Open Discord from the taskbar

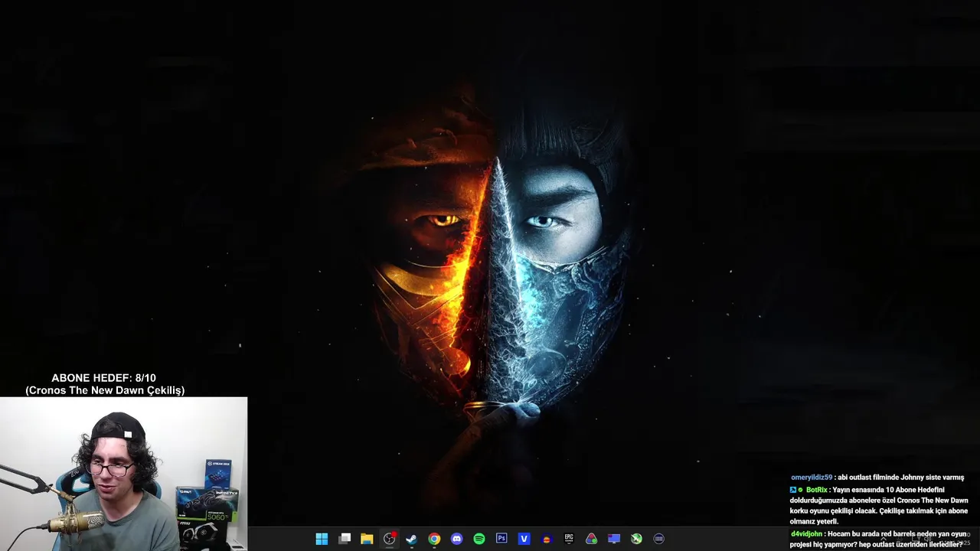pyautogui.click(x=457, y=539)
